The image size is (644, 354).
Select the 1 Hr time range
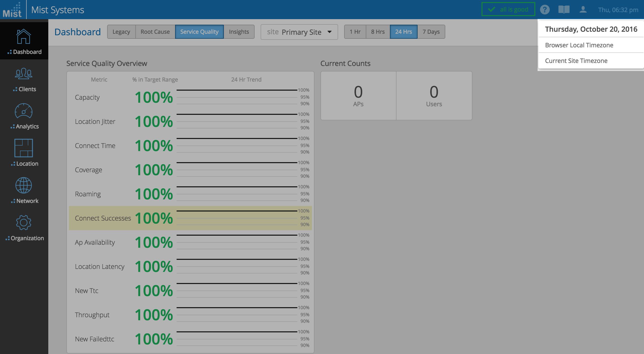pyautogui.click(x=355, y=32)
